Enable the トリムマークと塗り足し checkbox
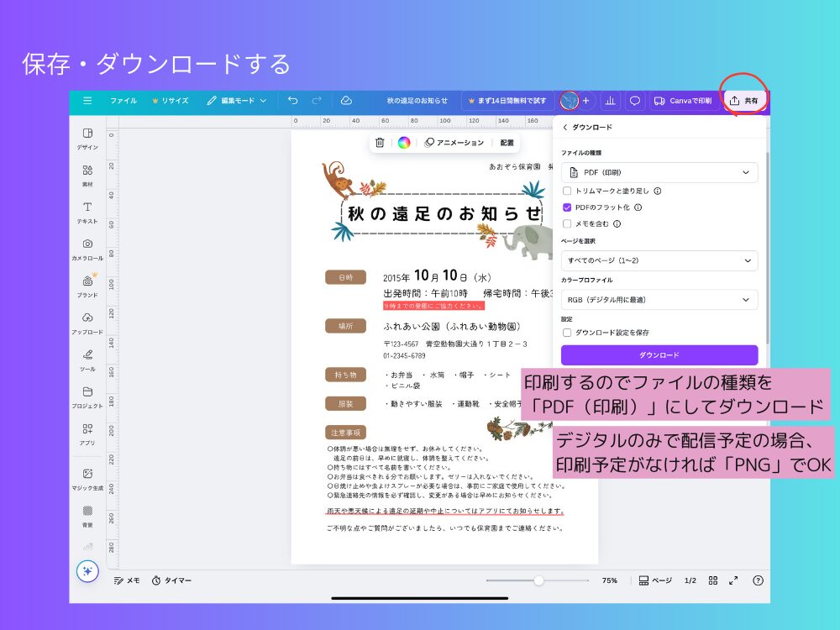Screen dimensions: 840x630 coord(568,191)
